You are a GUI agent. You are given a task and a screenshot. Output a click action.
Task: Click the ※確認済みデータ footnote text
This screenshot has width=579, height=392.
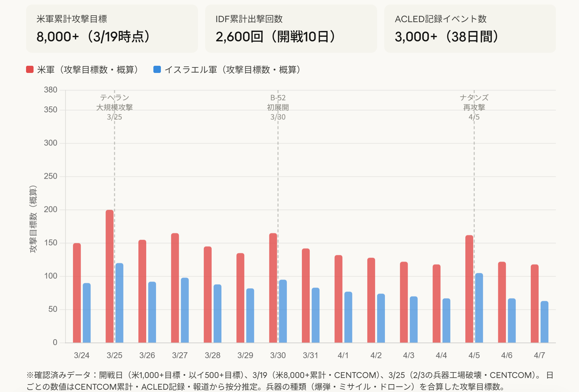(x=289, y=381)
